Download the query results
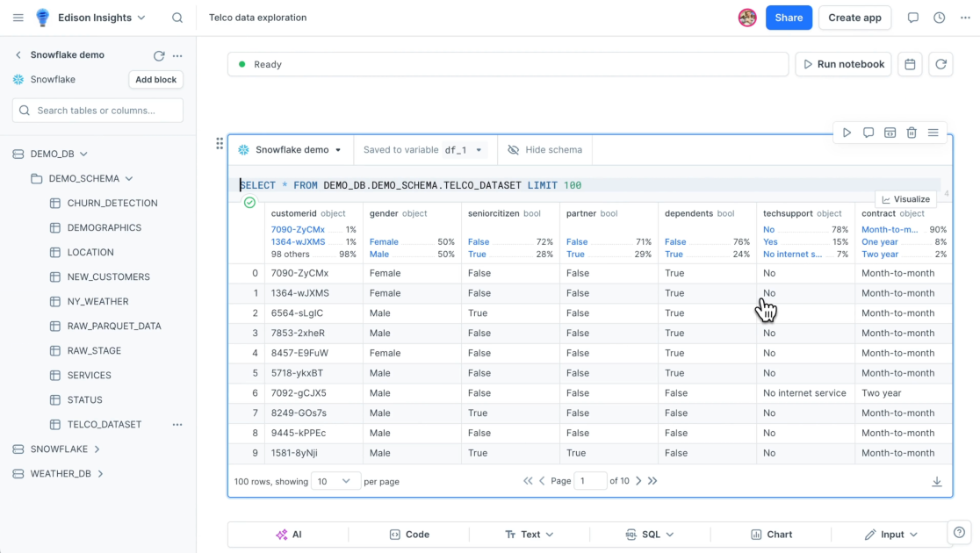980x553 pixels. point(937,481)
